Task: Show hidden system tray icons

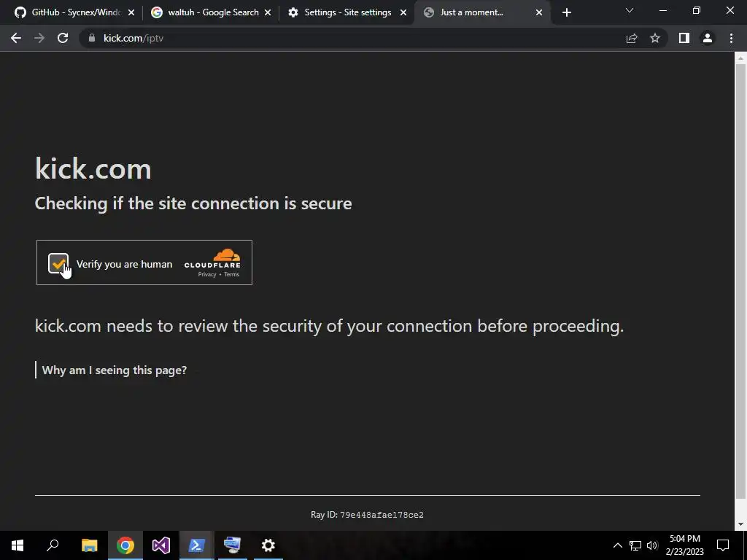Action: (x=617, y=545)
